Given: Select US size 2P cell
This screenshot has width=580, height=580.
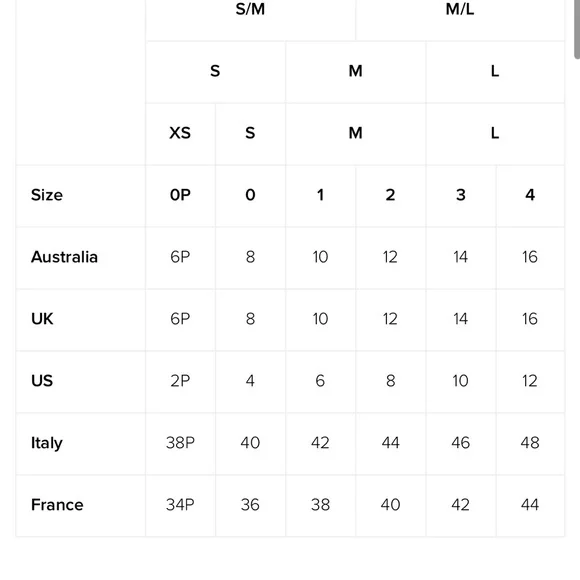Looking at the screenshot, I should pos(180,381).
